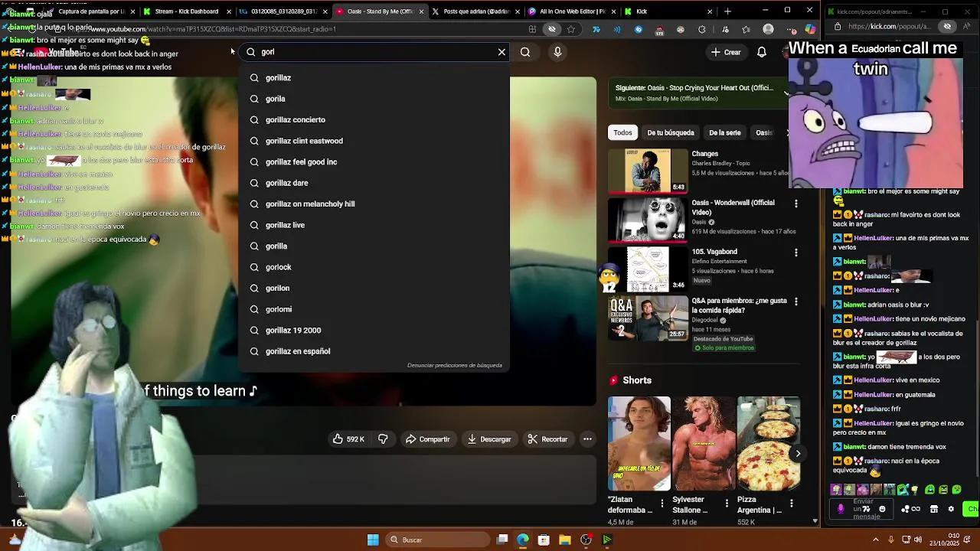Open the Copilot icon in browser toolbar
The width and height of the screenshot is (980, 551).
click(x=810, y=29)
